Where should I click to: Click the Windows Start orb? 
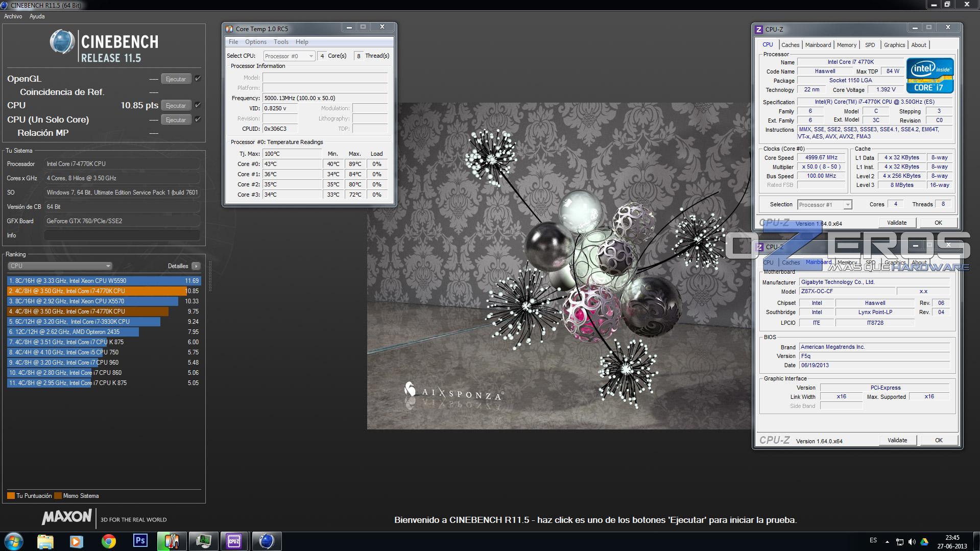(x=14, y=541)
